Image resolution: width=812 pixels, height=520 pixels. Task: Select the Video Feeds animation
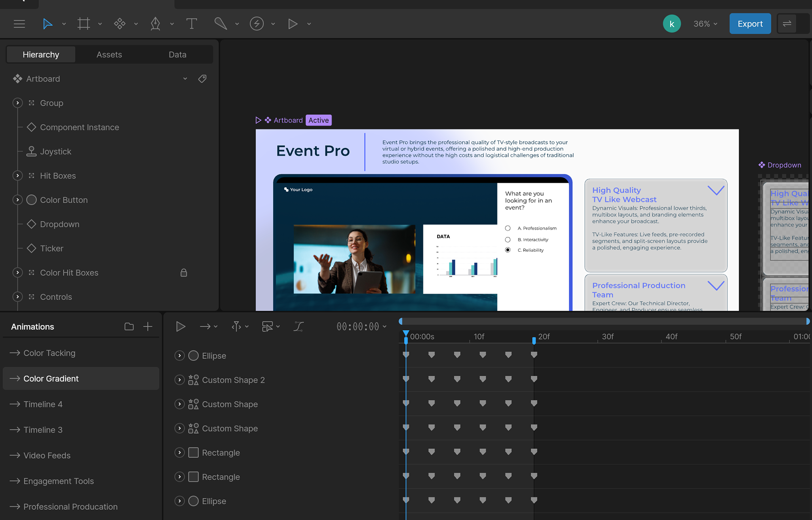47,455
